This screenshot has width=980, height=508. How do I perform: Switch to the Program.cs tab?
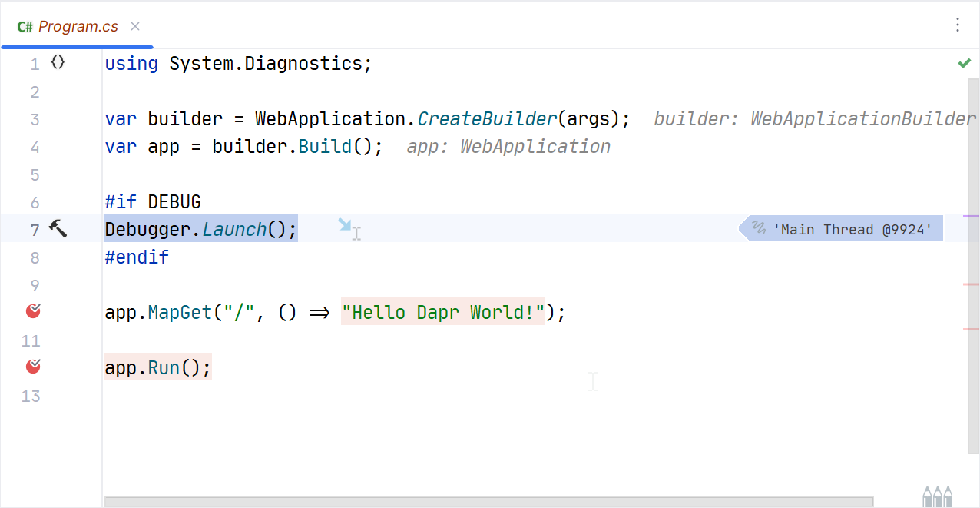[x=77, y=25]
